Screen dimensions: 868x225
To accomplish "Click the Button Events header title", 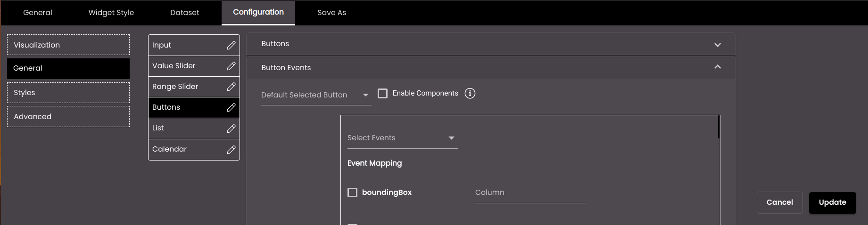I will click(x=286, y=68).
